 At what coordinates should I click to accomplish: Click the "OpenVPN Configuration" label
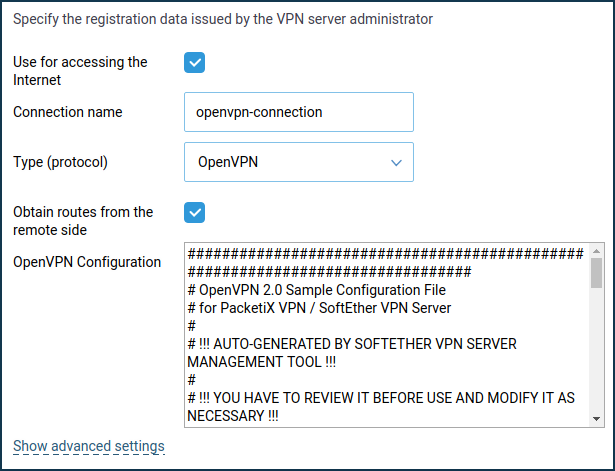(87, 262)
